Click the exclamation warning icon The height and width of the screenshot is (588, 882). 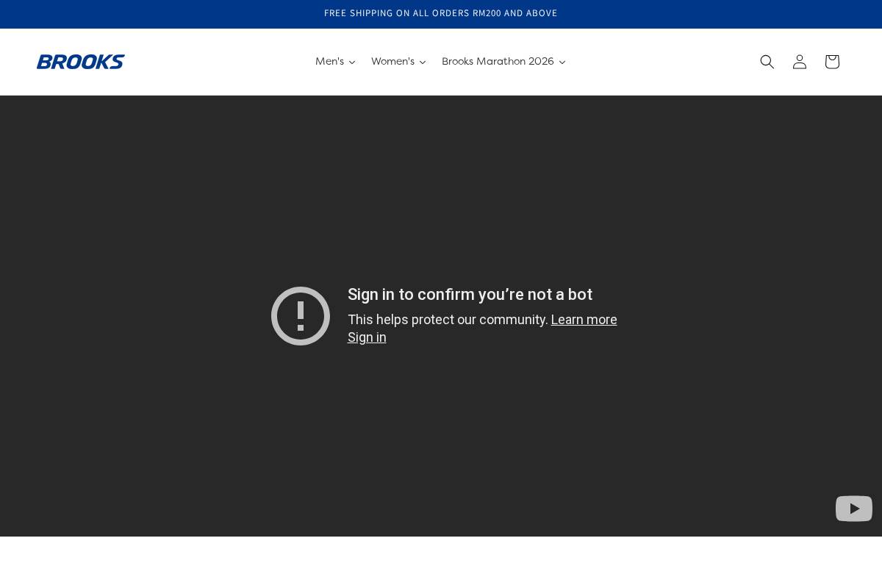coord(301,316)
